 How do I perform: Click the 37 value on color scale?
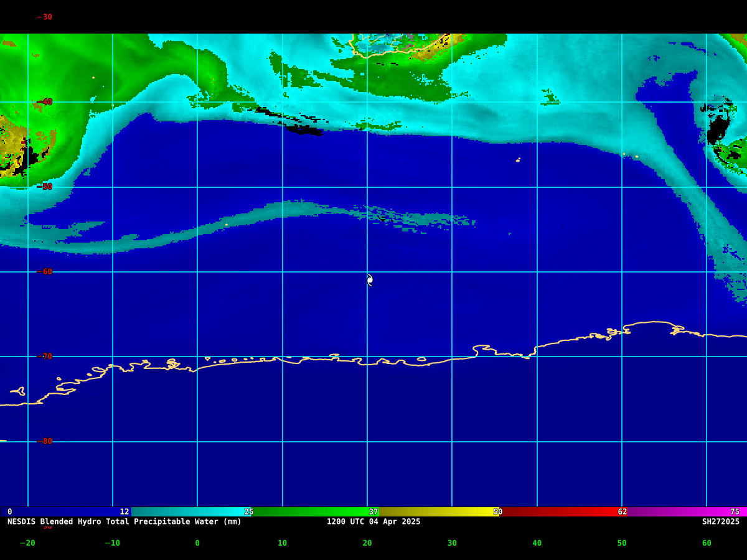click(x=374, y=511)
